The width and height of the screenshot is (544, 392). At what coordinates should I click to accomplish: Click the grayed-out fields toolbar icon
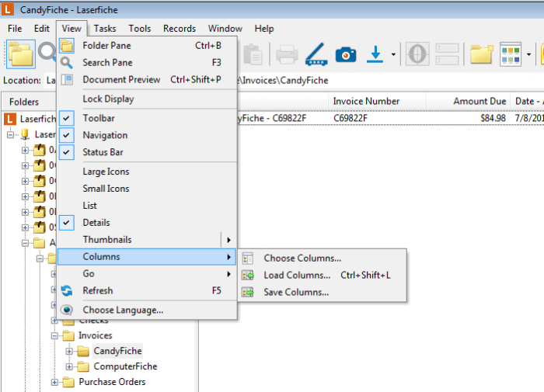(x=447, y=54)
